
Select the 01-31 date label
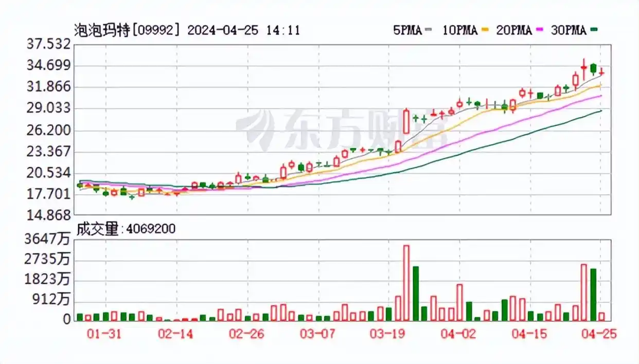tap(104, 334)
